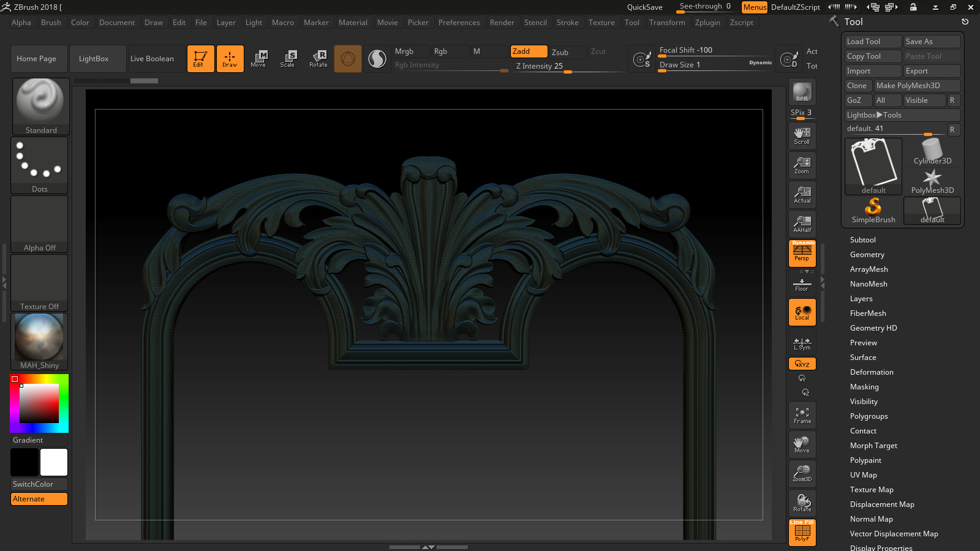Image resolution: width=980 pixels, height=551 pixels.
Task: Open the Zplugin menu
Action: (x=707, y=23)
